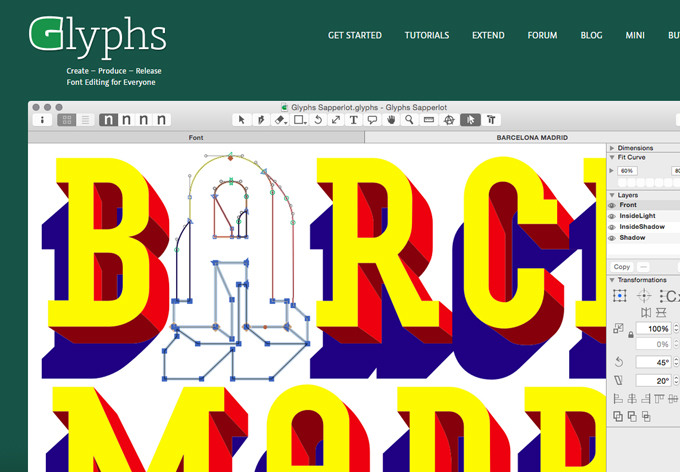
Task: Open the BLOG nav item
Action: tap(592, 36)
